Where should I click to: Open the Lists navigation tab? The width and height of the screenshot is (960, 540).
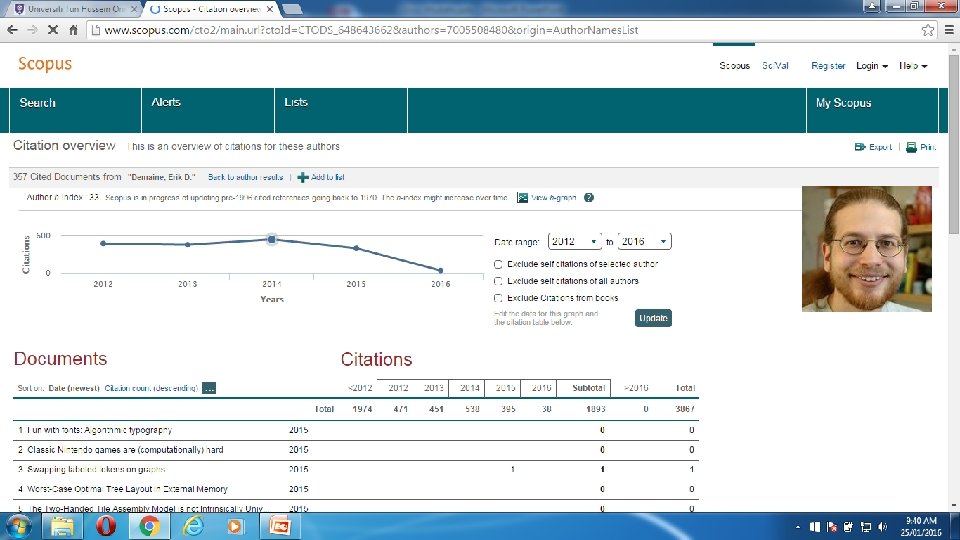coord(340,110)
